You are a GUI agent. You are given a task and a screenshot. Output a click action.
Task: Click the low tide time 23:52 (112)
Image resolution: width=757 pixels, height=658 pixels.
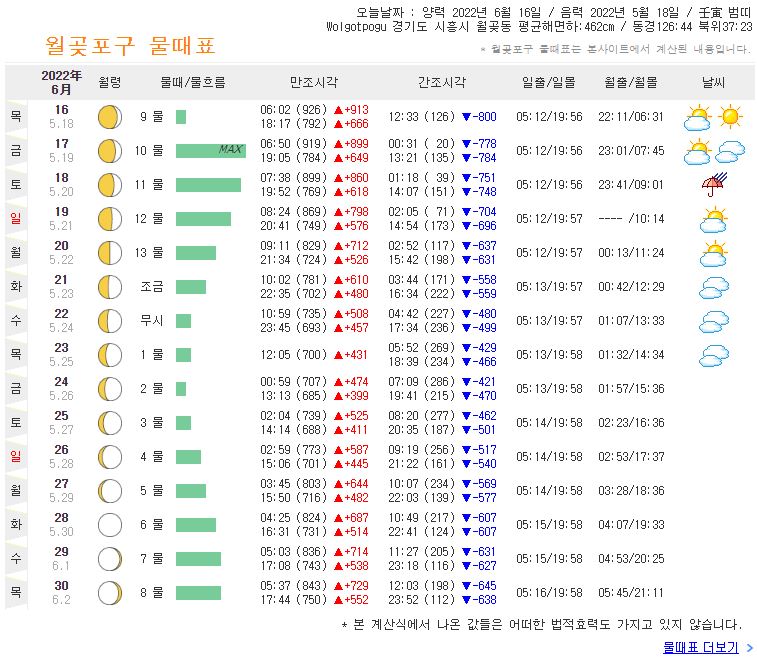(421, 600)
